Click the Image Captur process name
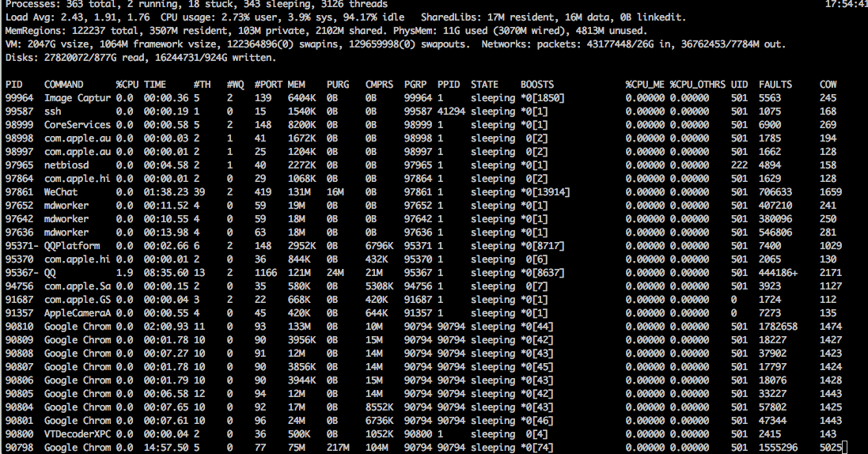This screenshot has height=454, width=868. click(77, 97)
